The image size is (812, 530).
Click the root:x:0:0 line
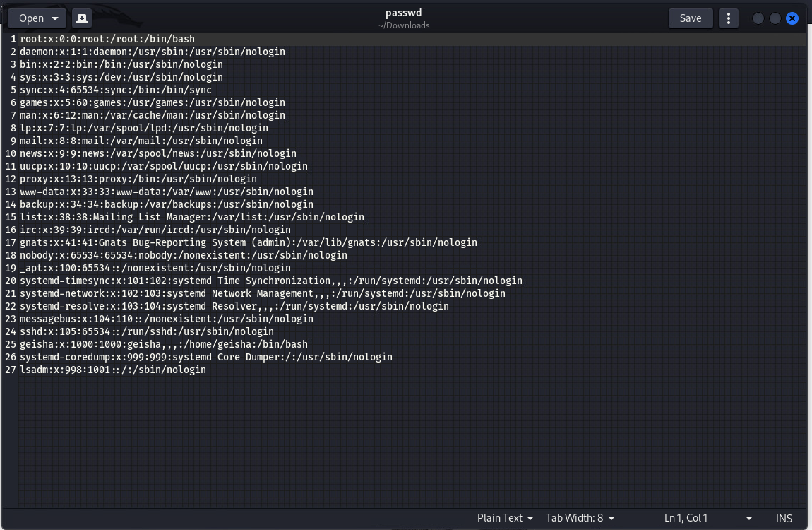107,39
